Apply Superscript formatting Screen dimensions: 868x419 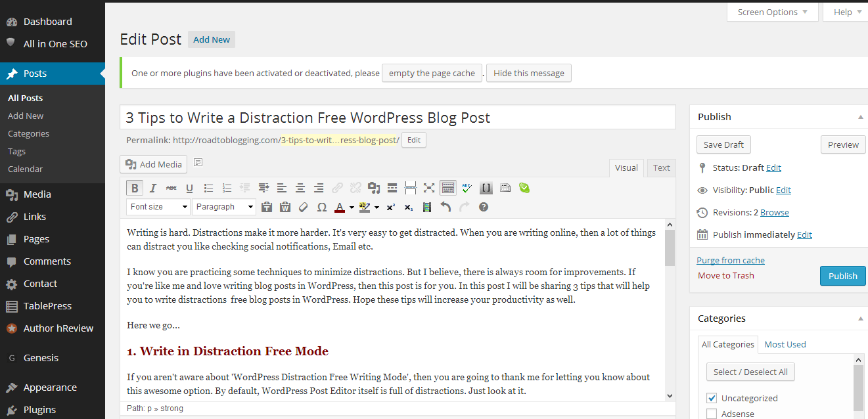click(x=390, y=207)
